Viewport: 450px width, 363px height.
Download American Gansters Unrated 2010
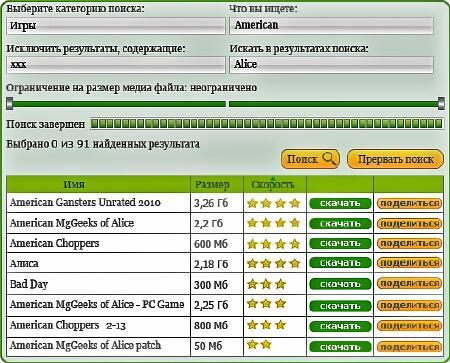(x=340, y=203)
